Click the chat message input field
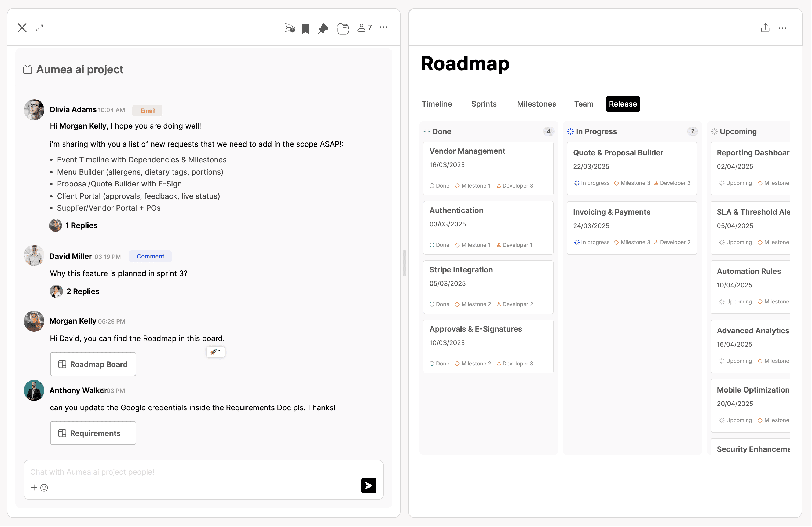812x527 pixels. click(x=191, y=472)
